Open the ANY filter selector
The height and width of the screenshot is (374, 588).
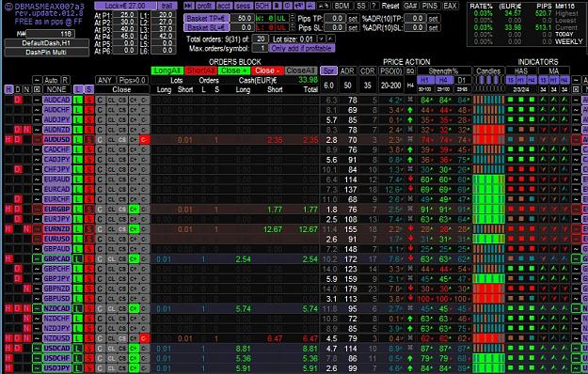point(104,80)
